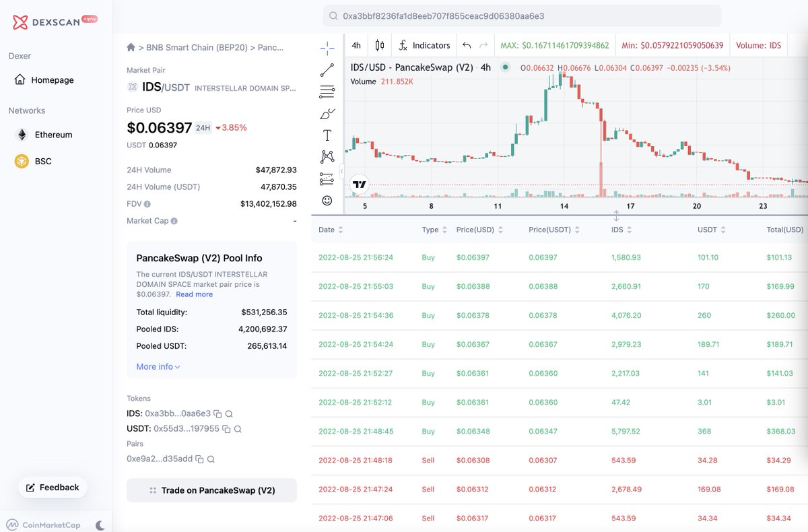Click the MAX price label
Screen dimensions: 808x532
555,46
